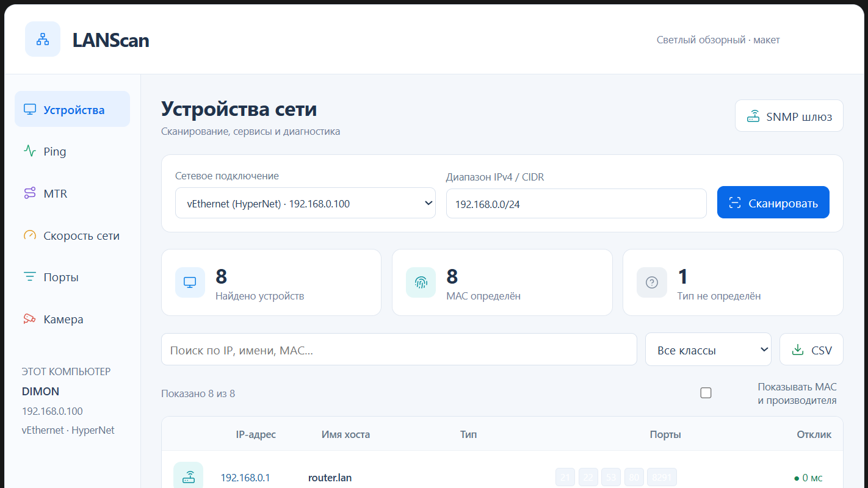The image size is (868, 488).
Task: Click the router device icon for 192.168.0.1
Action: pyautogui.click(x=188, y=476)
